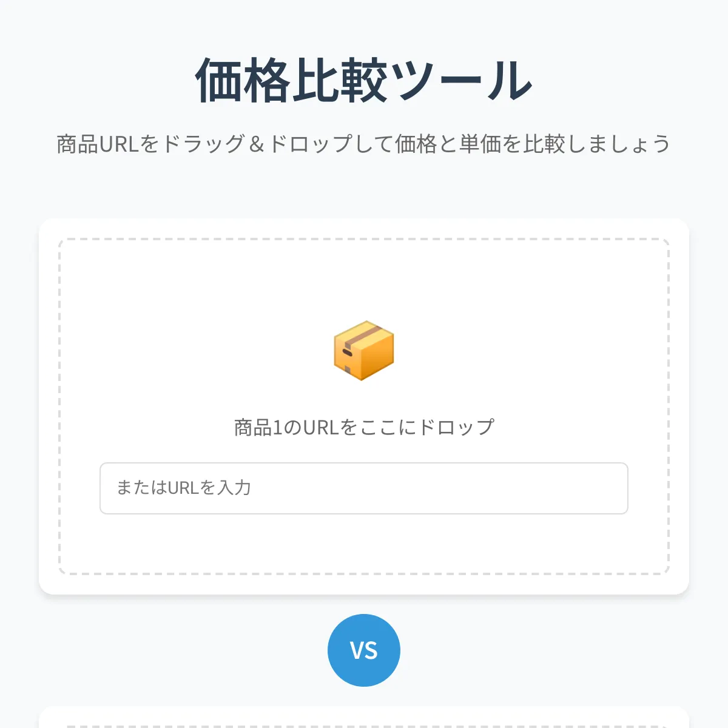This screenshot has width=728, height=728.
Task: Click the またはURLを入力 input field
Action: tap(364, 488)
